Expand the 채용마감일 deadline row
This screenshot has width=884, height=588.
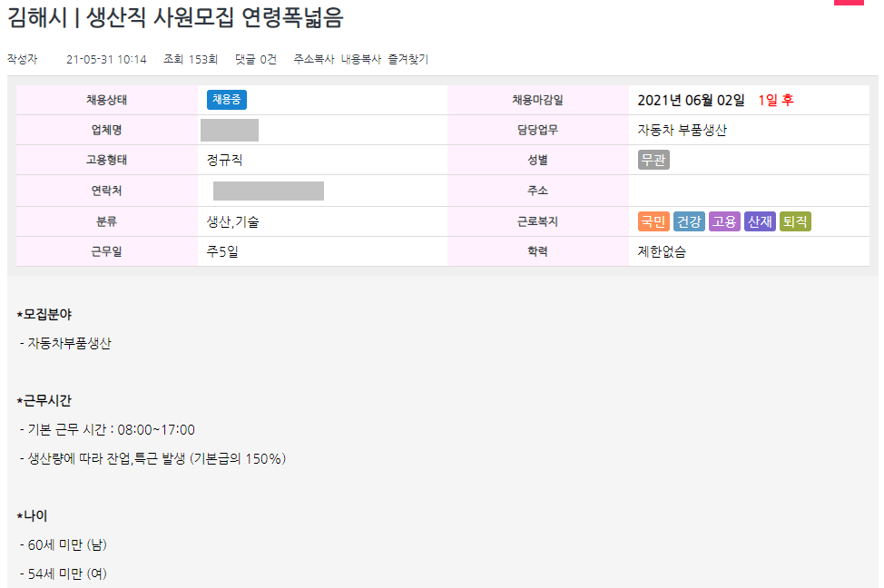click(537, 100)
